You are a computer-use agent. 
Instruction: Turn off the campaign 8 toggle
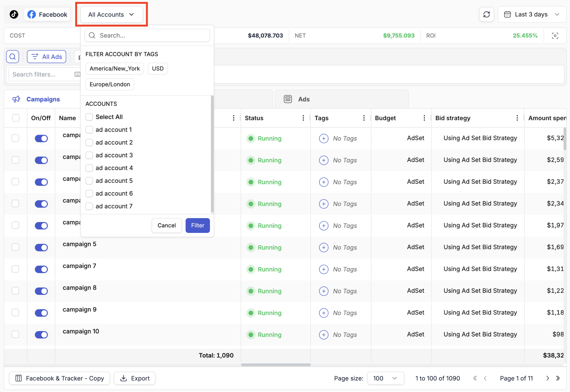41,291
